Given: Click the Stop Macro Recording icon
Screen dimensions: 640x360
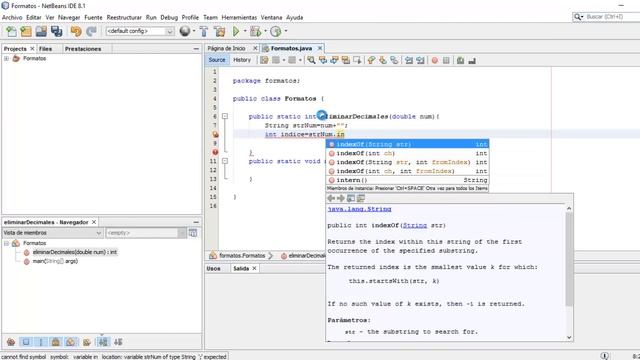Looking at the screenshot, I should point(446,60).
